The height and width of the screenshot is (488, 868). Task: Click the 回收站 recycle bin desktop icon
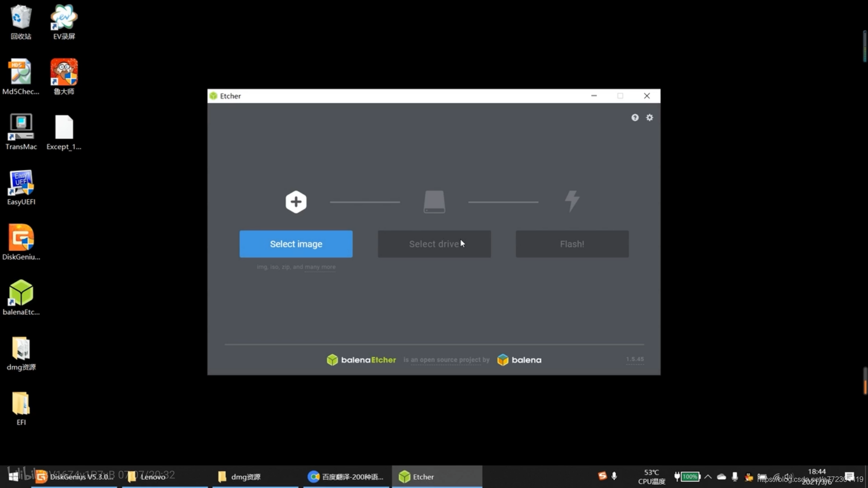(x=21, y=23)
